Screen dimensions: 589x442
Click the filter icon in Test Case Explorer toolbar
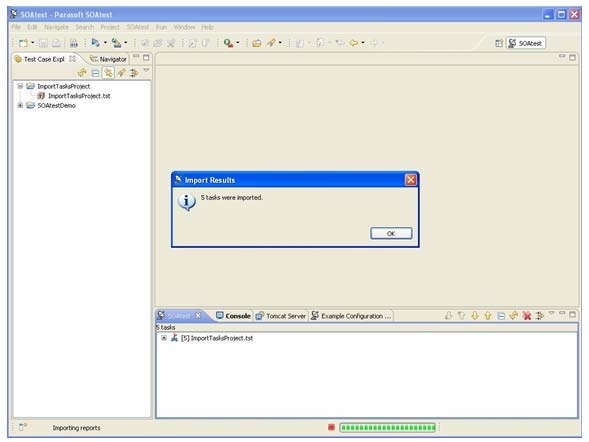[134, 72]
